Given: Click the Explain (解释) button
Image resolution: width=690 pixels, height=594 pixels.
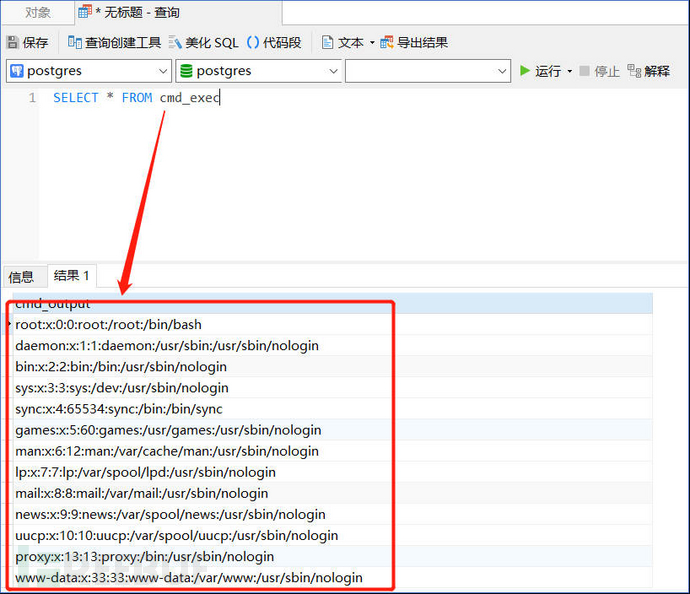Looking at the screenshot, I should pyautogui.click(x=649, y=71).
